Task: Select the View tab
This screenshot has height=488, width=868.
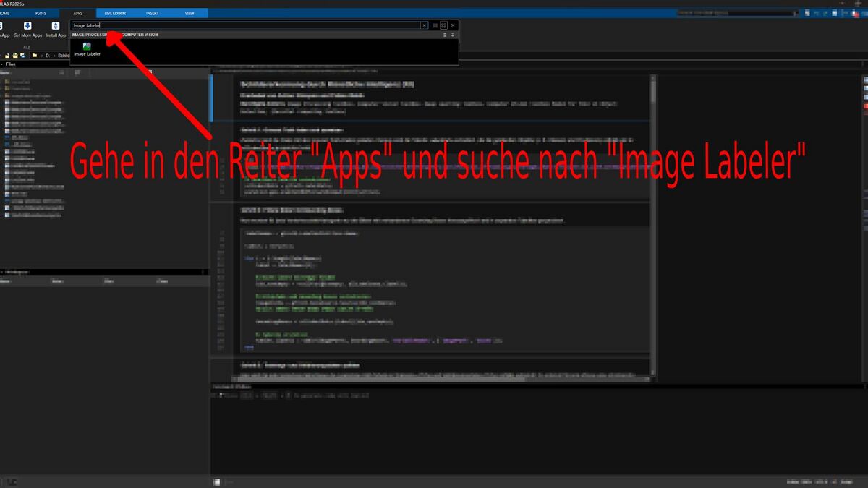Action: 190,13
